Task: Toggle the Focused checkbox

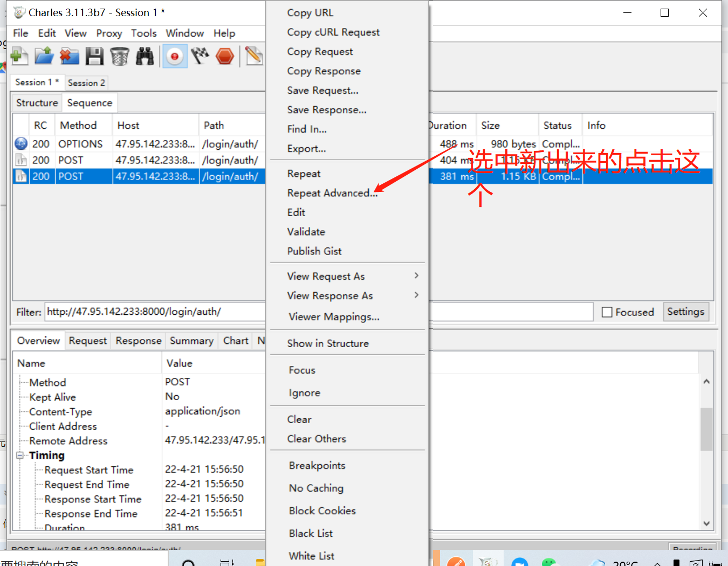Action: click(x=607, y=312)
